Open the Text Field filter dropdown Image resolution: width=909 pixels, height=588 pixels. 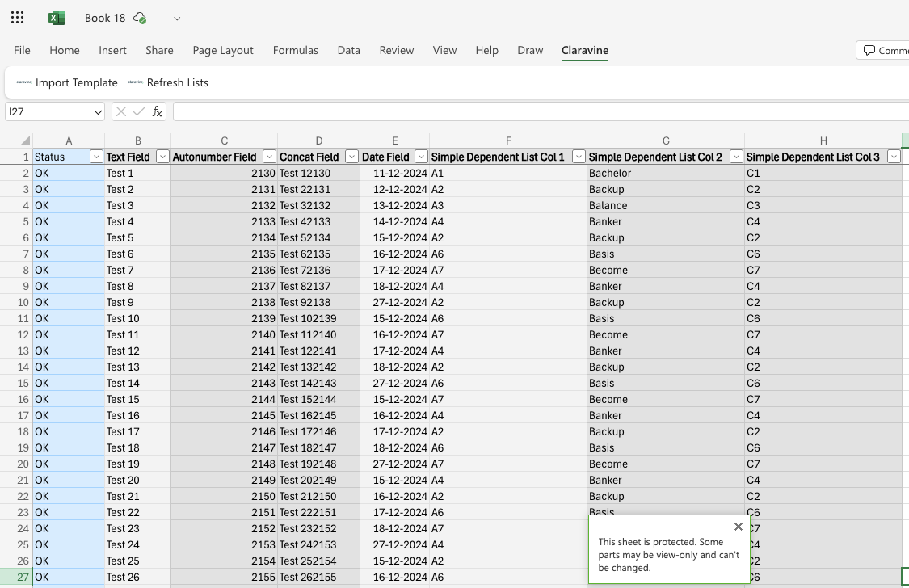163,157
